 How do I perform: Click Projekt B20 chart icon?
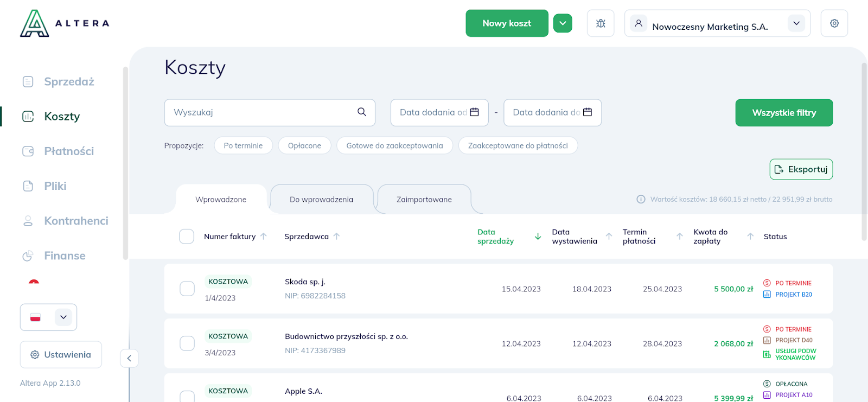[x=767, y=294]
